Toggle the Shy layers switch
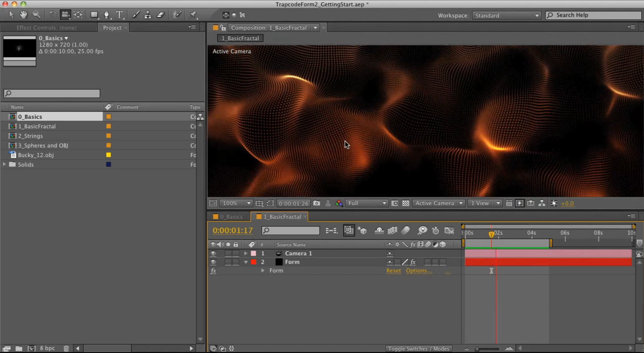 [x=379, y=231]
